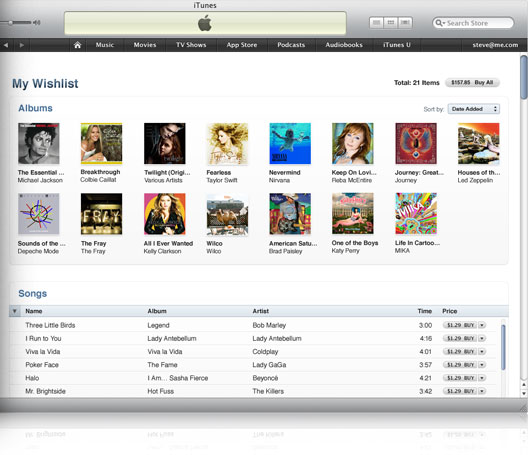Open the Podcasts tab
Image resolution: width=528 pixels, height=455 pixels.
point(291,45)
